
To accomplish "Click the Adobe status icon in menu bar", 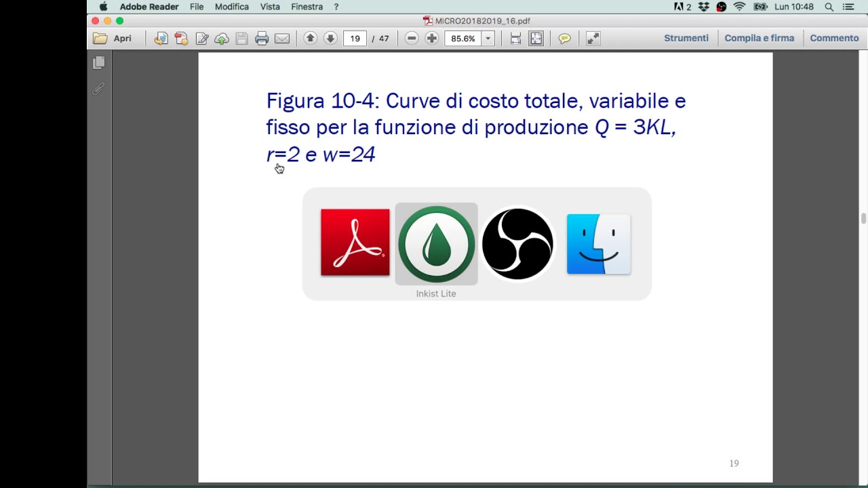I will point(682,7).
